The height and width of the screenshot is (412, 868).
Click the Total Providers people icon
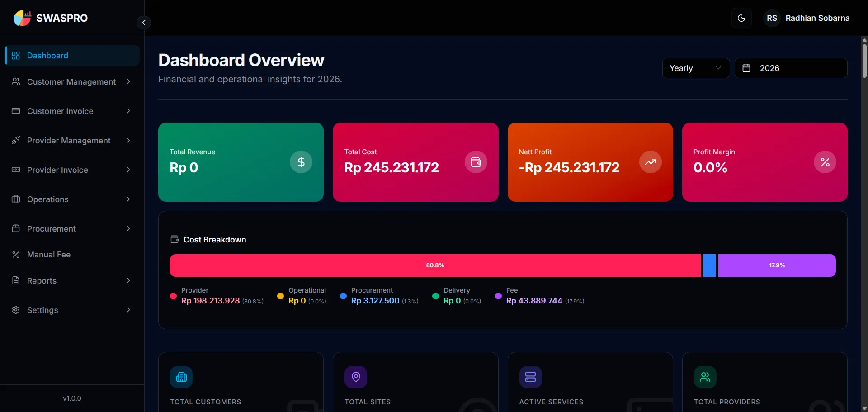pyautogui.click(x=705, y=377)
